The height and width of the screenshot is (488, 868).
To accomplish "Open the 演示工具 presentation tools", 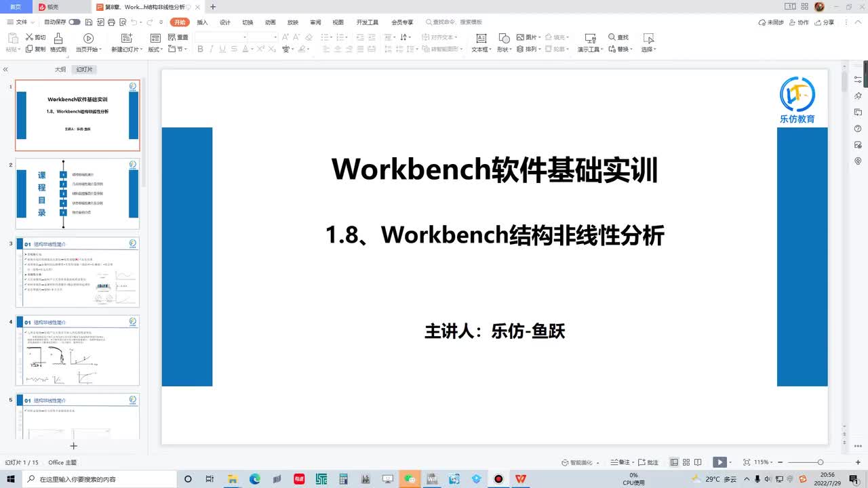I will (590, 43).
